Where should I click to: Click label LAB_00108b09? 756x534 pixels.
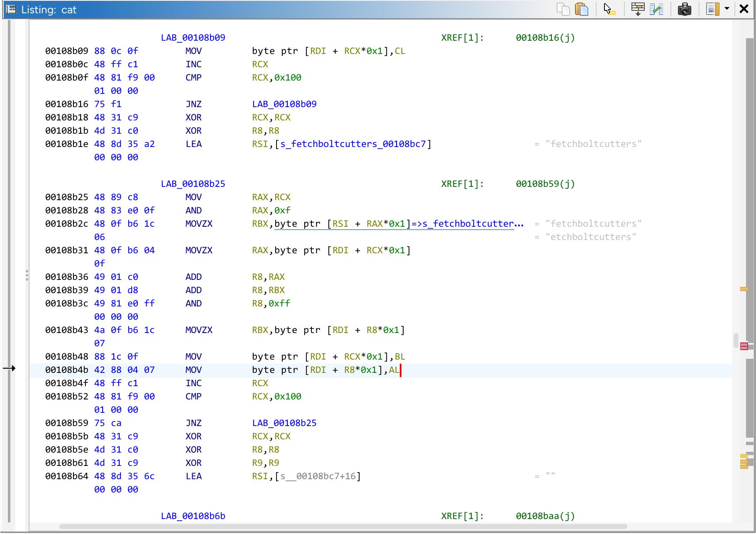tap(193, 37)
